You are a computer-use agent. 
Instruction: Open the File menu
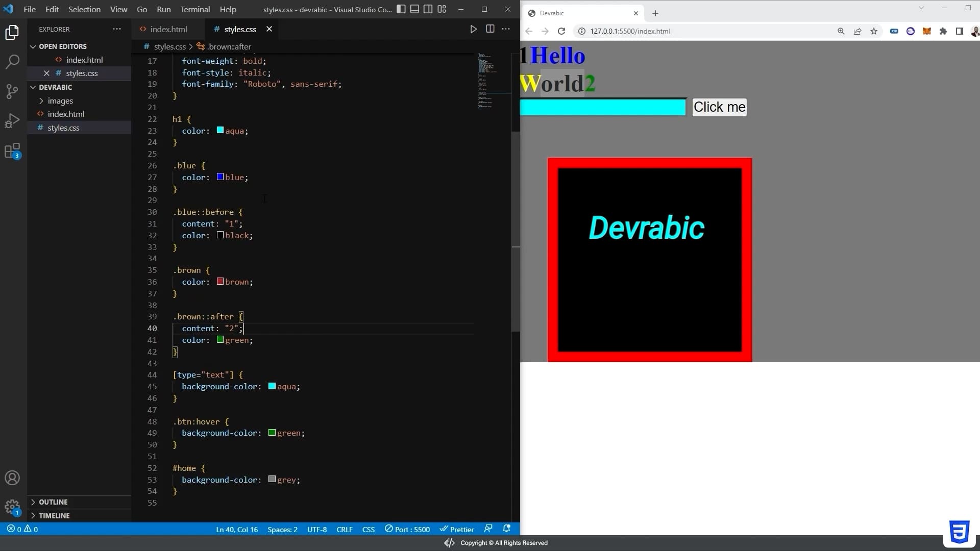pos(30,9)
